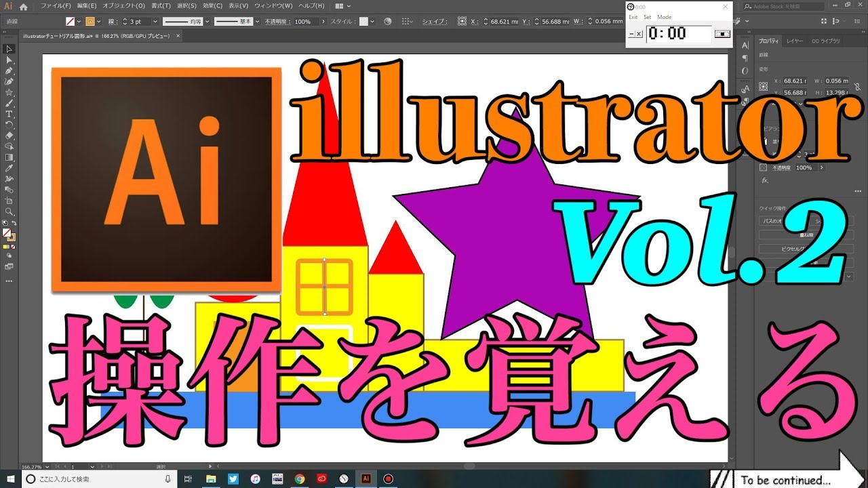Click Set in the timer window
This screenshot has height=488, width=868.
click(648, 17)
